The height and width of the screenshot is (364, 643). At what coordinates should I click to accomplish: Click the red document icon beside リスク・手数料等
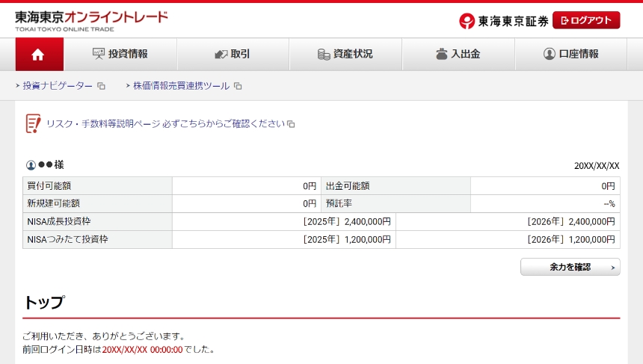tap(33, 124)
